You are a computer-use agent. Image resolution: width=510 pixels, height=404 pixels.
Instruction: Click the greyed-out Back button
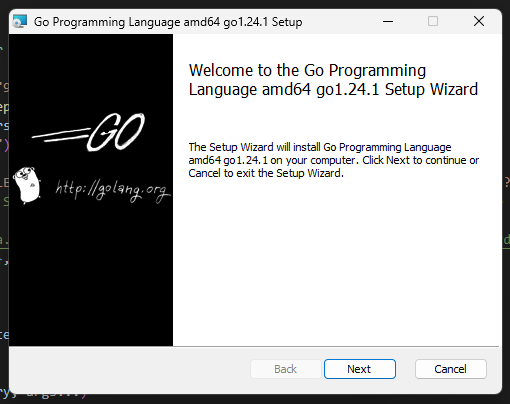[x=285, y=369]
